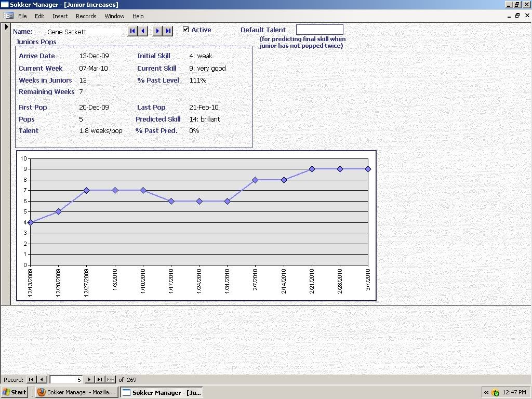Open the Windows Start button

[x=15, y=392]
